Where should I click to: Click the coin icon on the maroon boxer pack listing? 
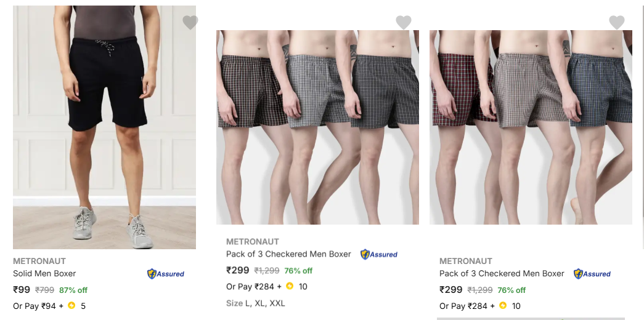(503, 305)
